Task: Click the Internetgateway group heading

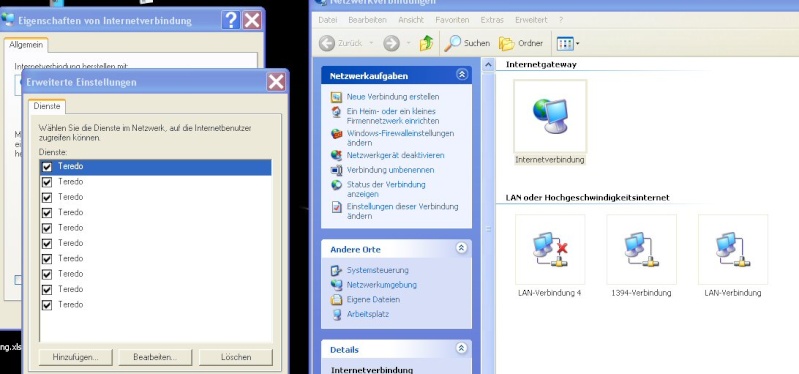Action: (x=541, y=65)
